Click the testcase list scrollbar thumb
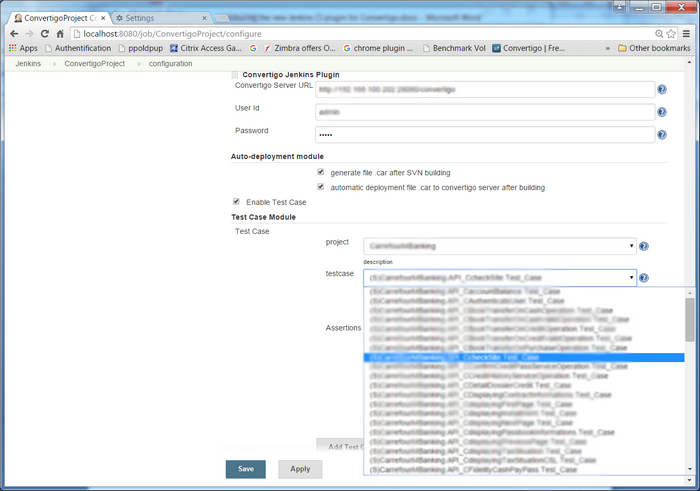 [x=690, y=320]
